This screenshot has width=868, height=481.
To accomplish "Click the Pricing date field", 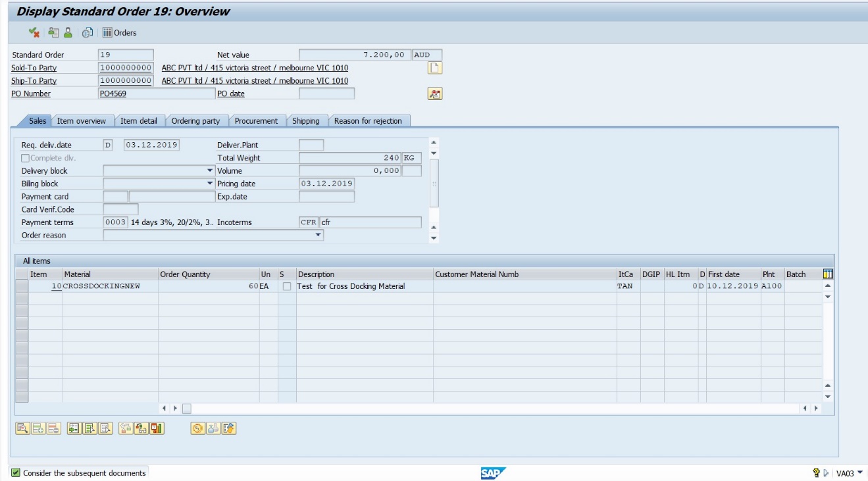I will tap(326, 184).
